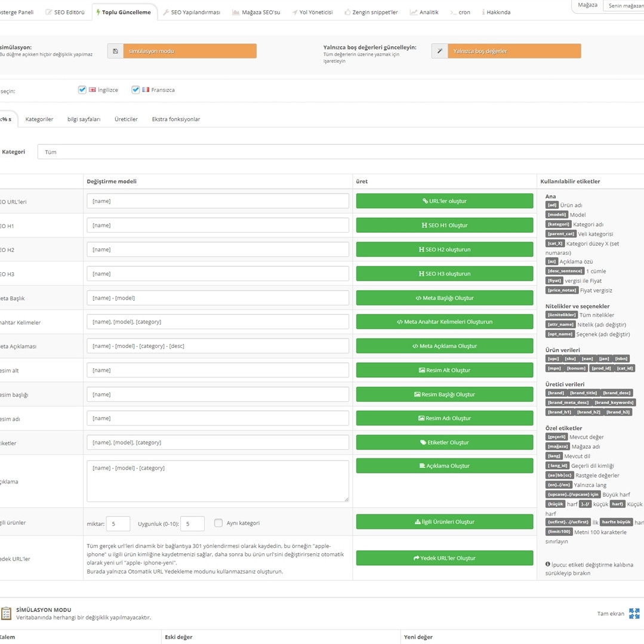This screenshot has height=644, width=644.
Task: Click the [modeli] tag
Action: tap(556, 214)
